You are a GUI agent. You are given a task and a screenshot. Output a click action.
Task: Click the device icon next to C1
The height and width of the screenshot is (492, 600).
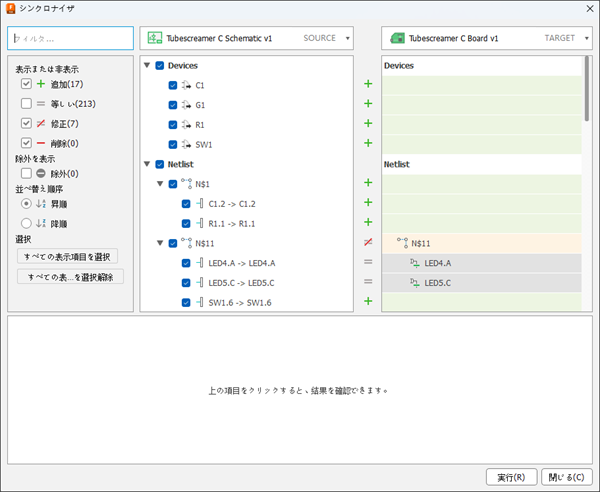(x=186, y=85)
